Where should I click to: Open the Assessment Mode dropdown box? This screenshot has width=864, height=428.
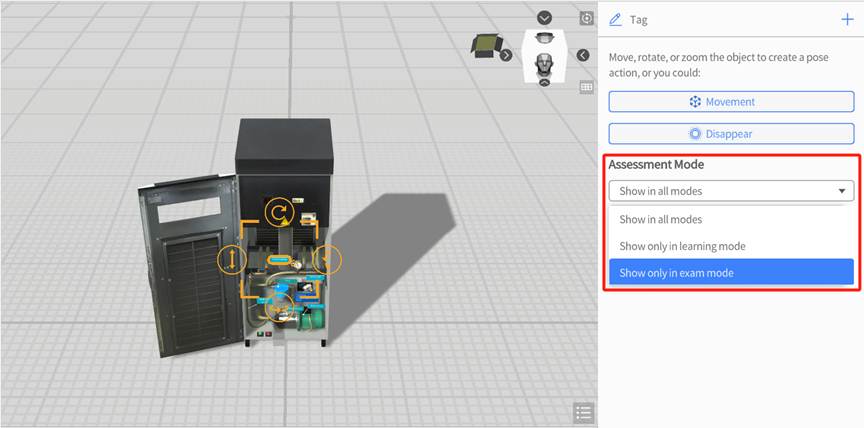pyautogui.click(x=731, y=191)
